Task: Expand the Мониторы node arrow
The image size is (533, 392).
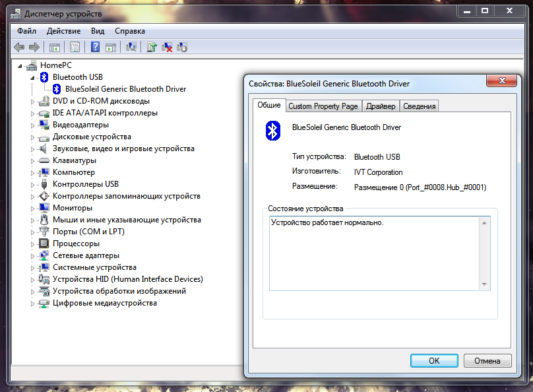Action: tap(32, 208)
